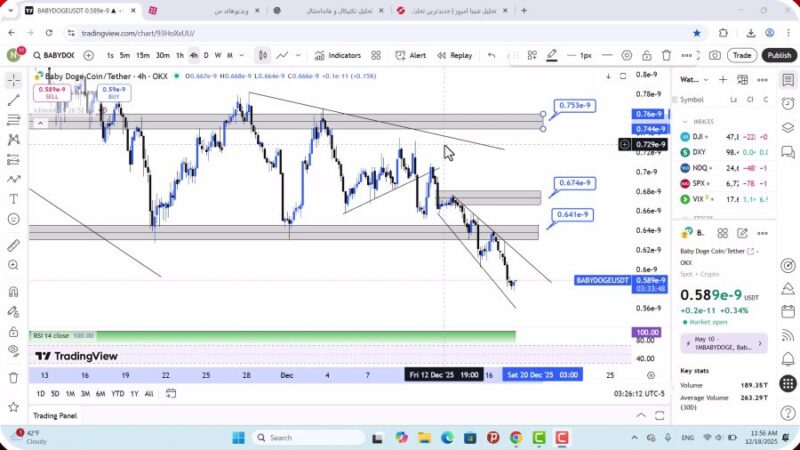This screenshot has height=450, width=800.
Task: Pick the Measure ruler tool
Action: (13, 245)
